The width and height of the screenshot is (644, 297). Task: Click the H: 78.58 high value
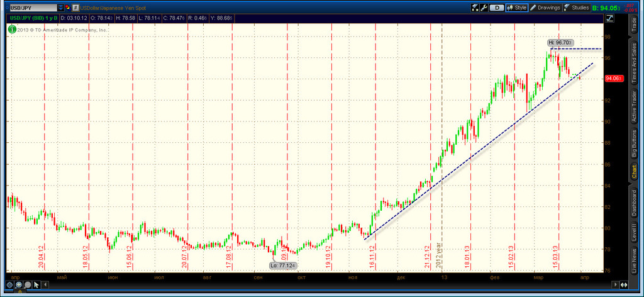coord(126,18)
